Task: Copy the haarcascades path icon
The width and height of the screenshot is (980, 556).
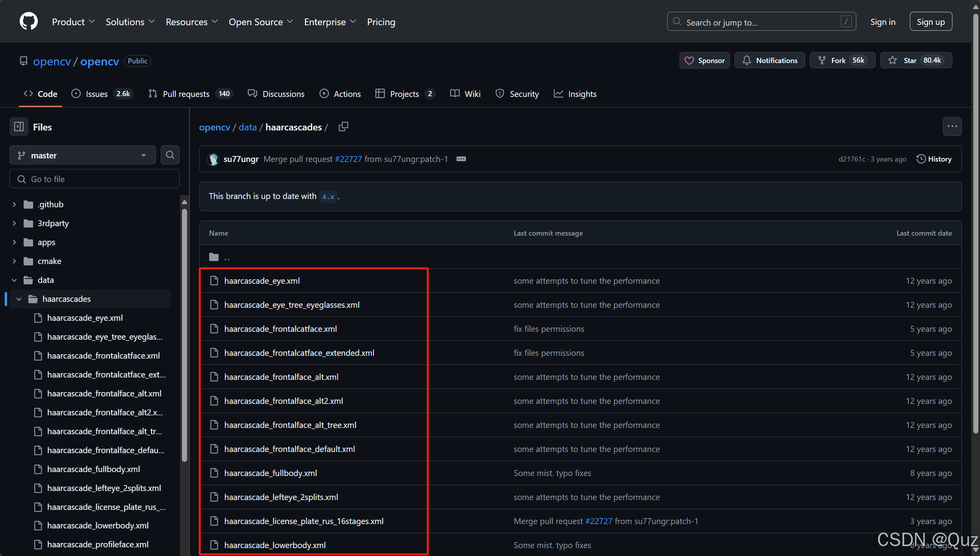Action: 343,127
